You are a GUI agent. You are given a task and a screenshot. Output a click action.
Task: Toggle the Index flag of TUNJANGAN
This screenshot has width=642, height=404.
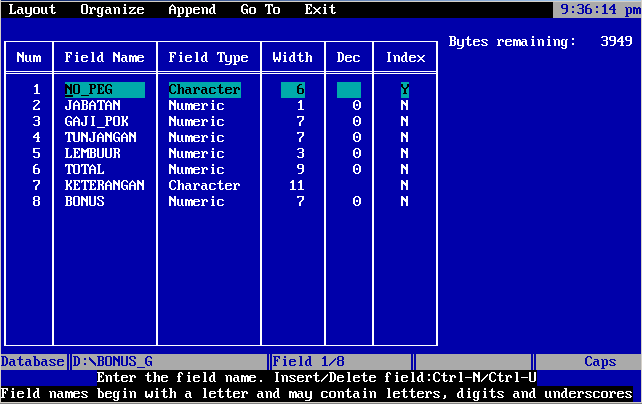405,138
